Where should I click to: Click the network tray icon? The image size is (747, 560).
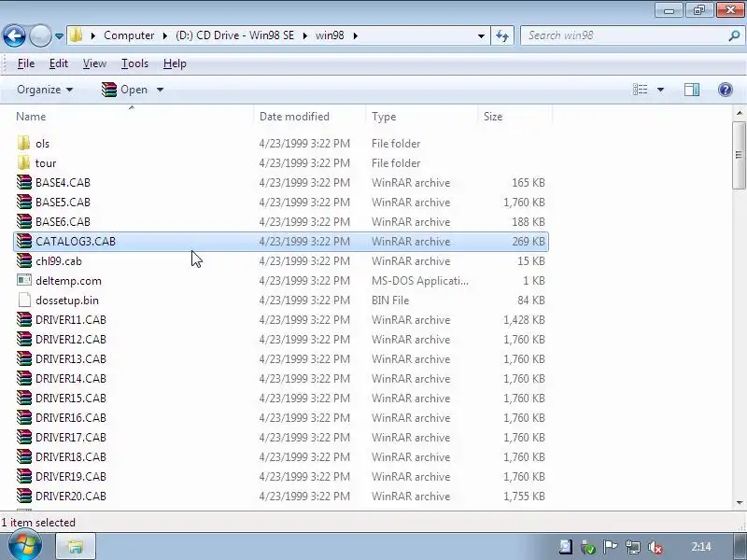coord(633,547)
